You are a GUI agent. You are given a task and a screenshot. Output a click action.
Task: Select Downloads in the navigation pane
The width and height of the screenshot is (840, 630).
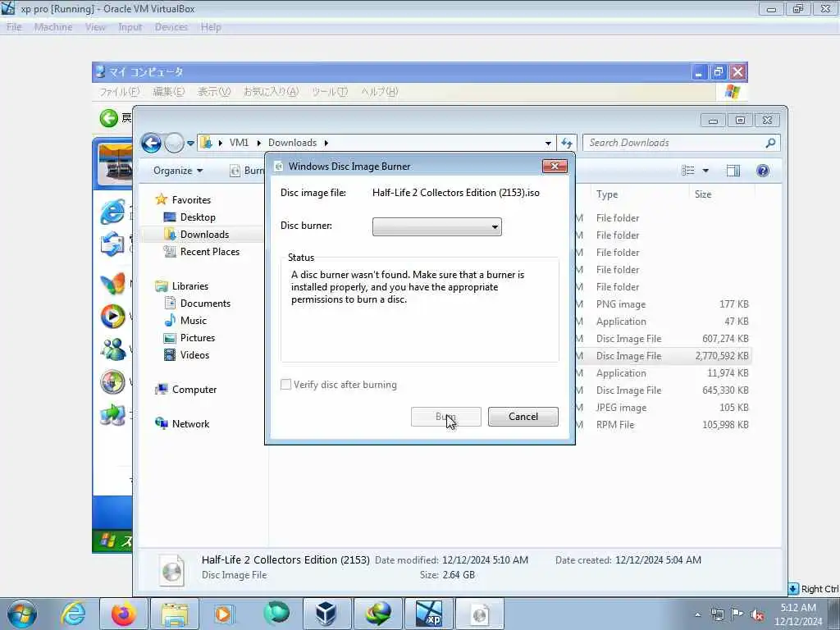204,234
